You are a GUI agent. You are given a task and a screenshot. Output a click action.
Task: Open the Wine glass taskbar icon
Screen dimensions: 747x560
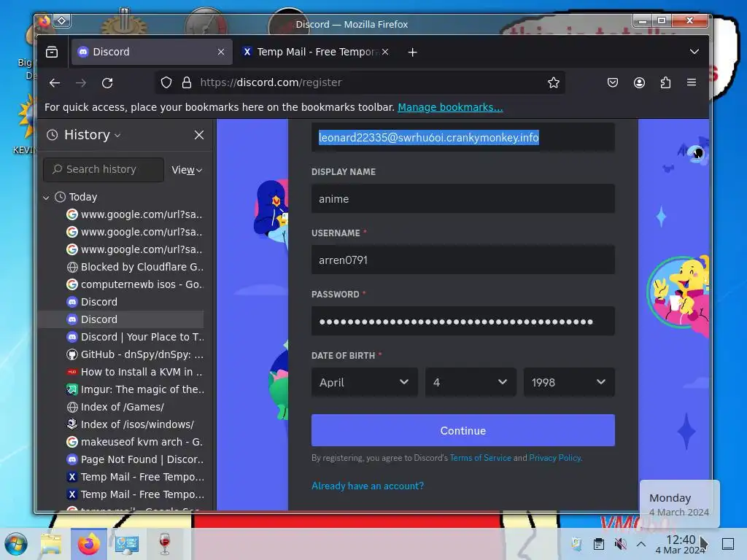click(165, 544)
